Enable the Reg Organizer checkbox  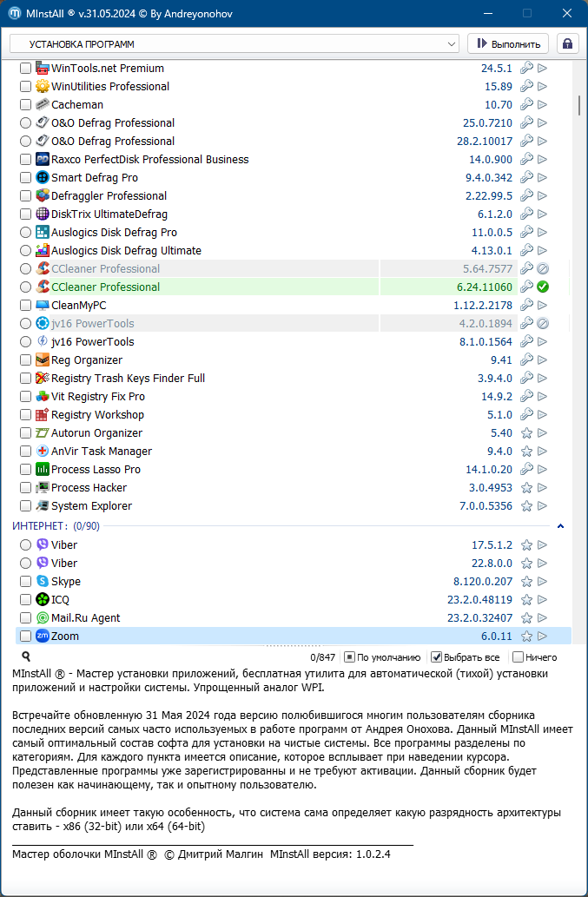coord(25,360)
